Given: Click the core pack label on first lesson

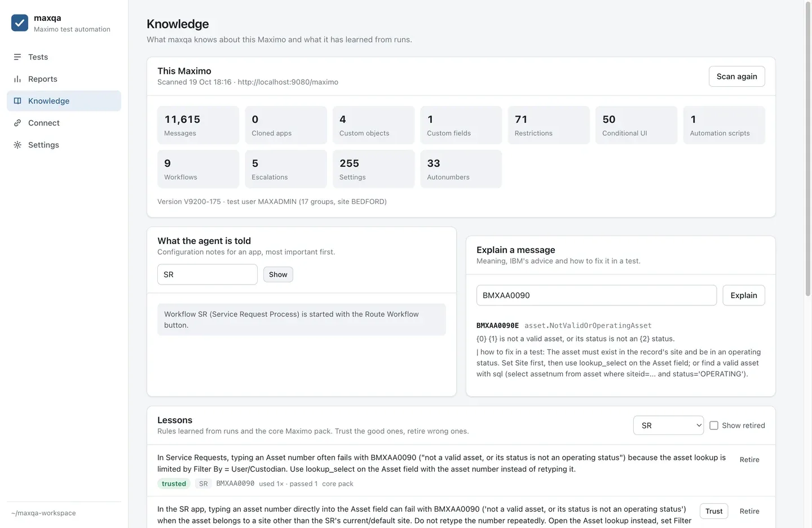Looking at the screenshot, I should 338,483.
